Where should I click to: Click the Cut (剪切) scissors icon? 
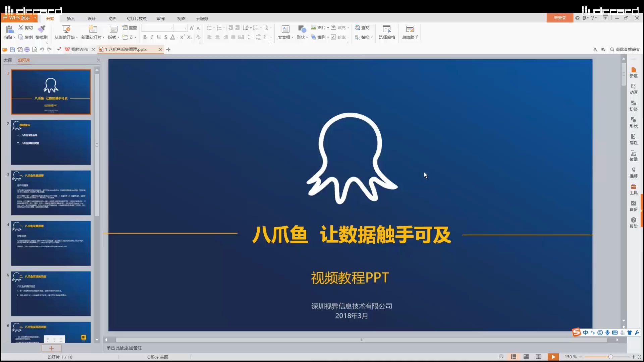tap(21, 27)
